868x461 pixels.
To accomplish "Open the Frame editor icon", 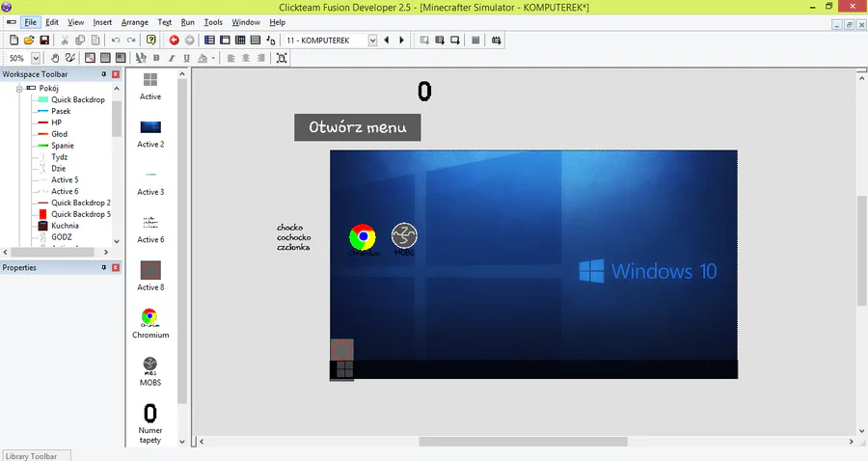I will 225,40.
